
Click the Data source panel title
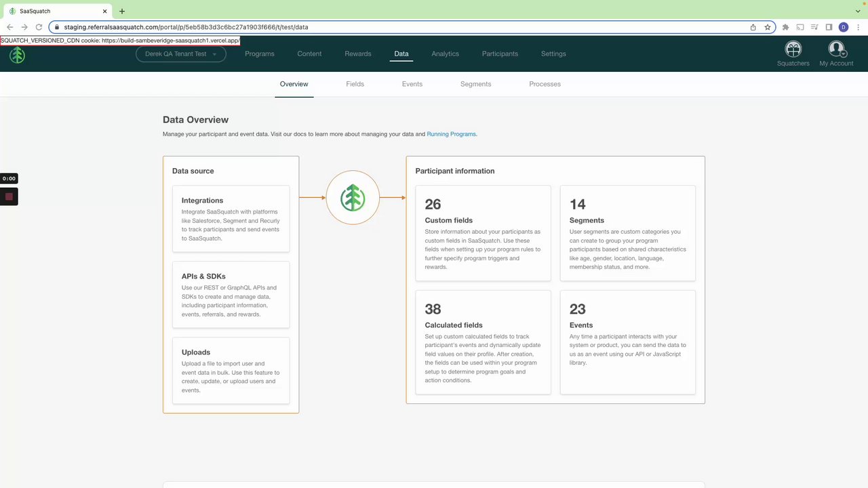pos(193,171)
